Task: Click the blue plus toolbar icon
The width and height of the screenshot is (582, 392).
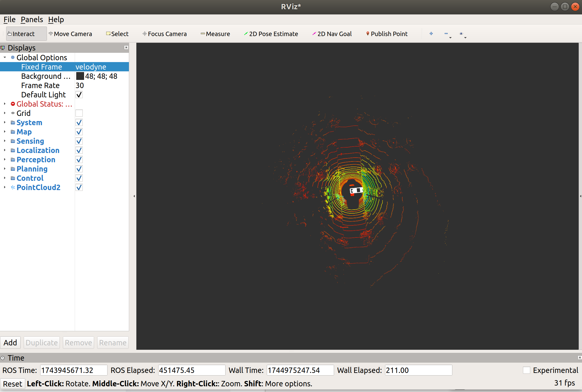Action: tap(431, 33)
